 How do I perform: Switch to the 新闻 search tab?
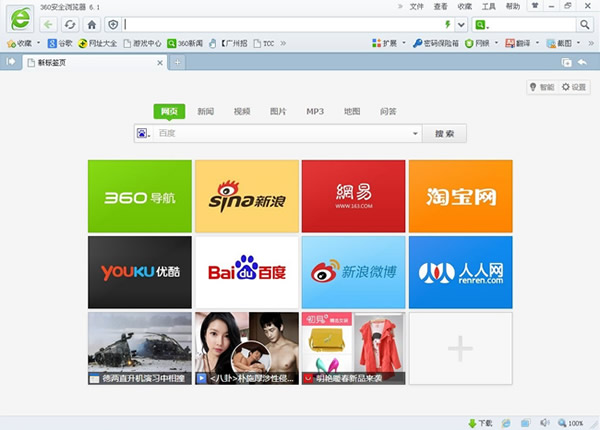(x=205, y=111)
